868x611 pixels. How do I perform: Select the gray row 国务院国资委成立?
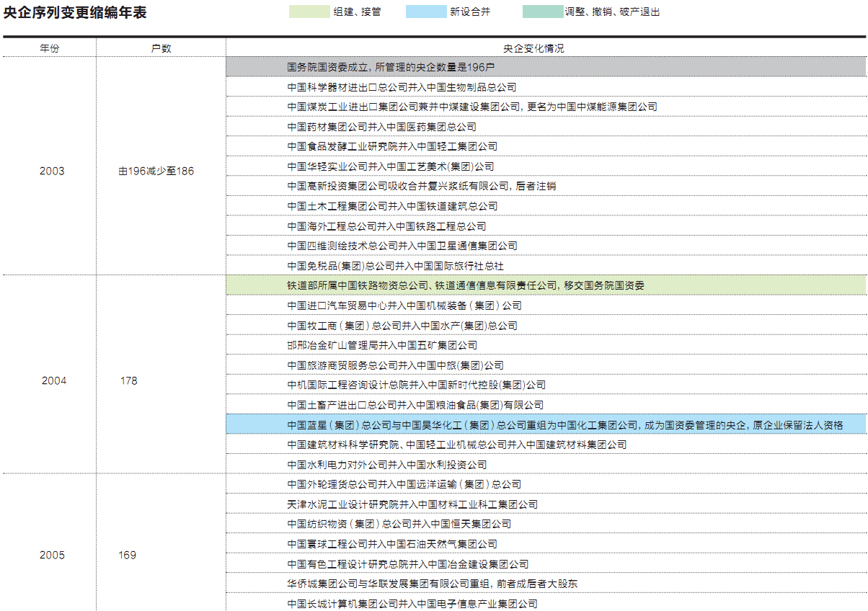(546, 67)
